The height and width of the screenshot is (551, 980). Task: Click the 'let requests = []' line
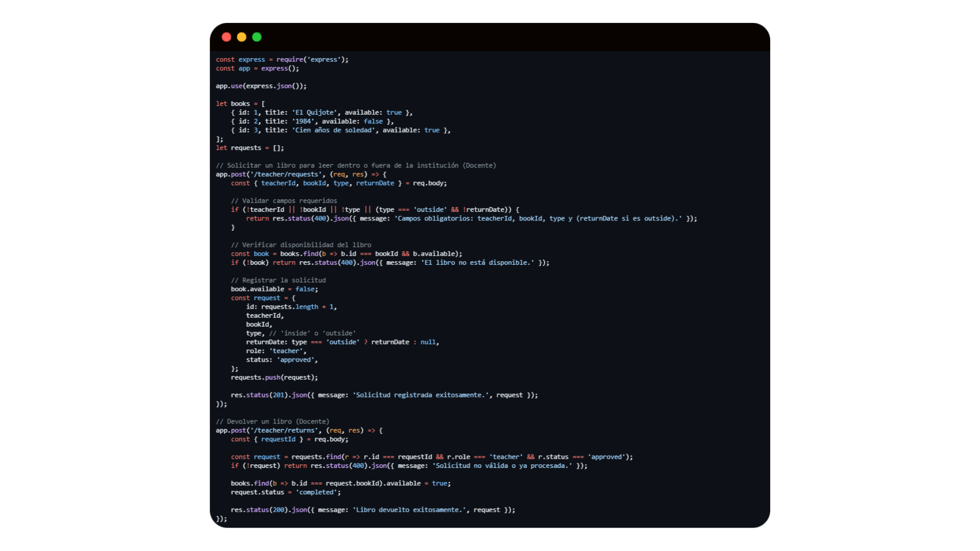coord(250,148)
